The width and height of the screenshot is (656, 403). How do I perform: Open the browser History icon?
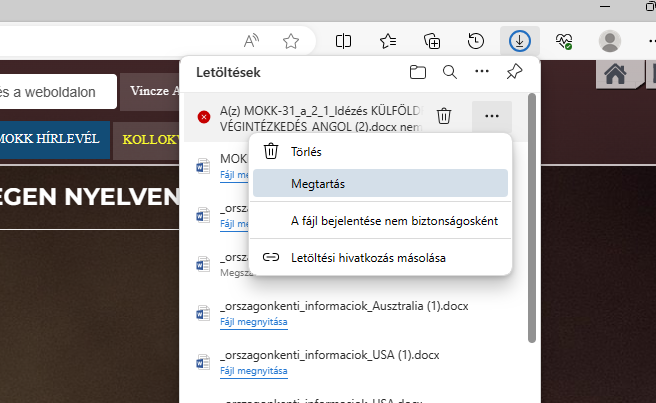(x=477, y=41)
